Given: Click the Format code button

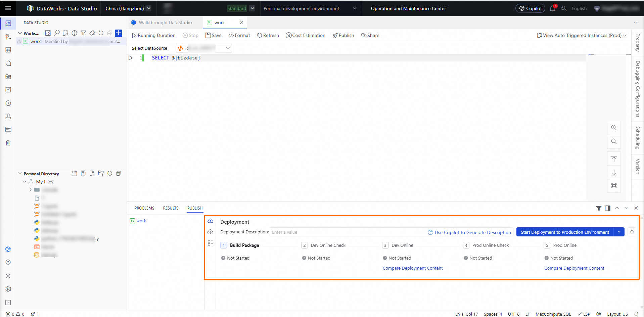Looking at the screenshot, I should click(x=239, y=35).
